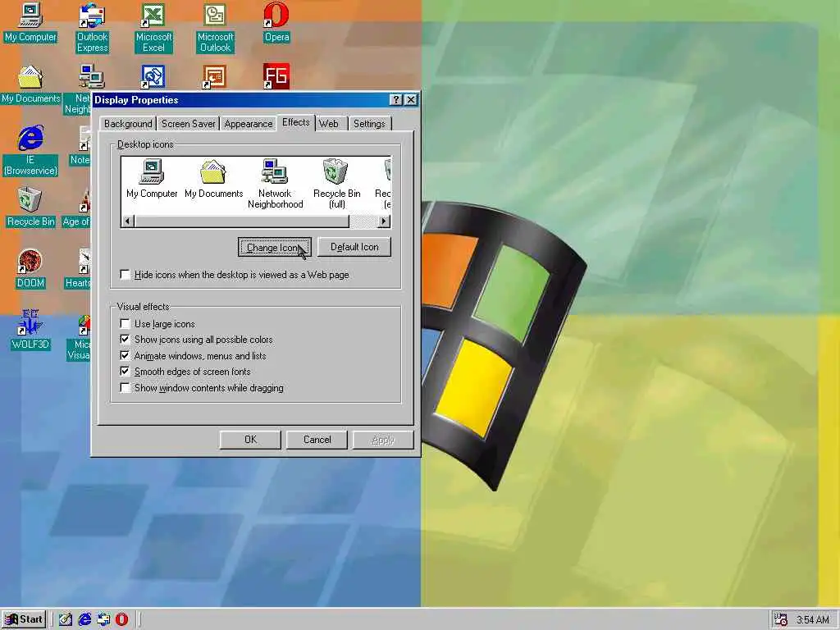Switch to the Background tab

click(128, 124)
